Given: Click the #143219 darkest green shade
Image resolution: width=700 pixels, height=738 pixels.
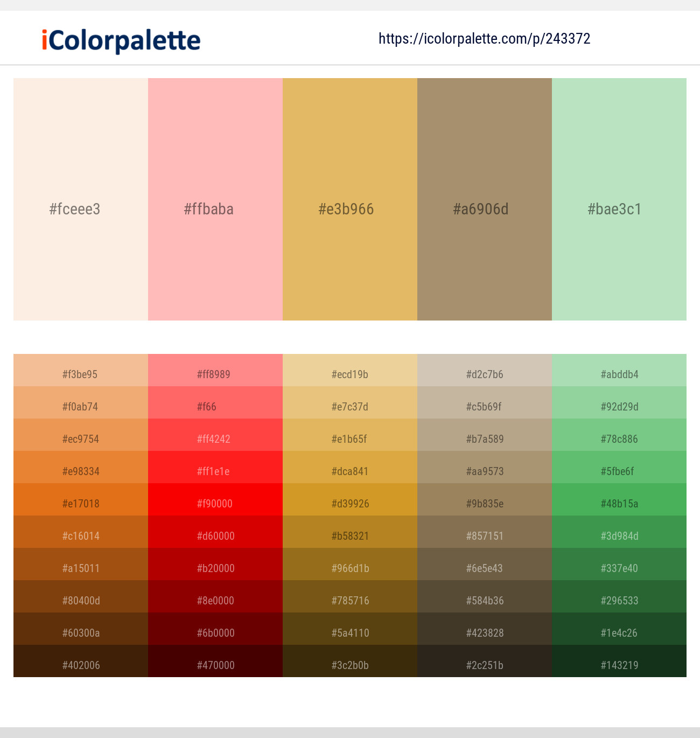Looking at the screenshot, I should (x=619, y=661).
